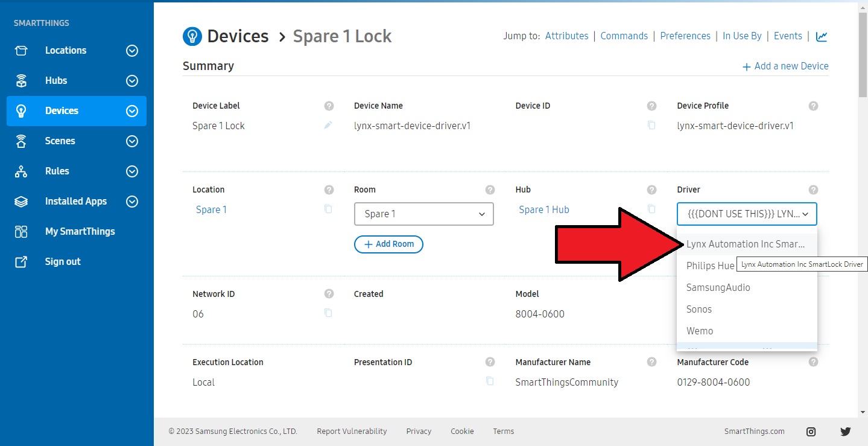The height and width of the screenshot is (446, 868).
Task: Click the Devices lightbulb sidebar icon
Action: click(x=21, y=111)
